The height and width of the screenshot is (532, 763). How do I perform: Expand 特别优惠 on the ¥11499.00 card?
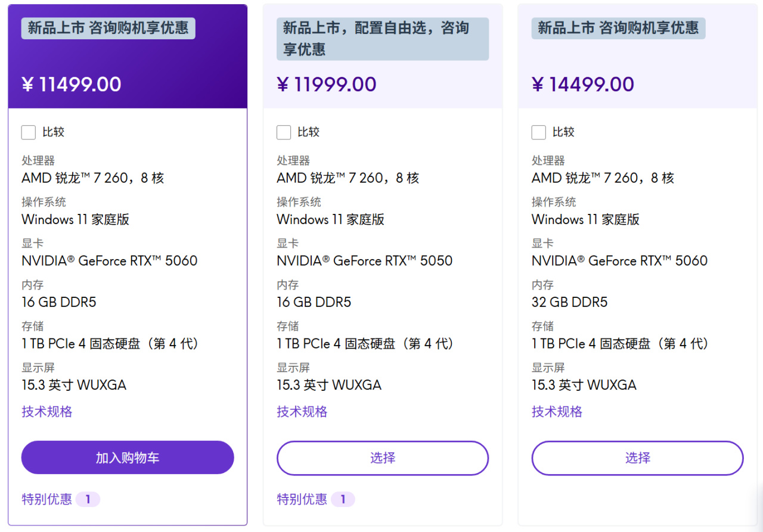[47, 499]
